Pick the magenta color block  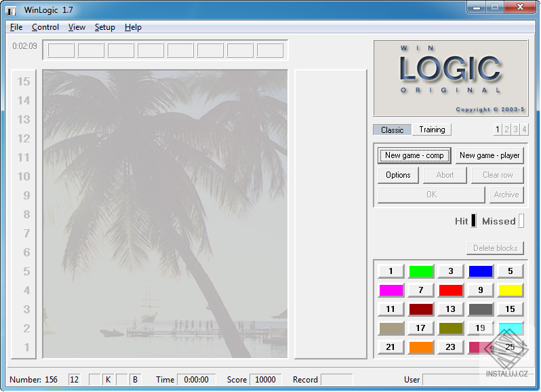coord(391,290)
